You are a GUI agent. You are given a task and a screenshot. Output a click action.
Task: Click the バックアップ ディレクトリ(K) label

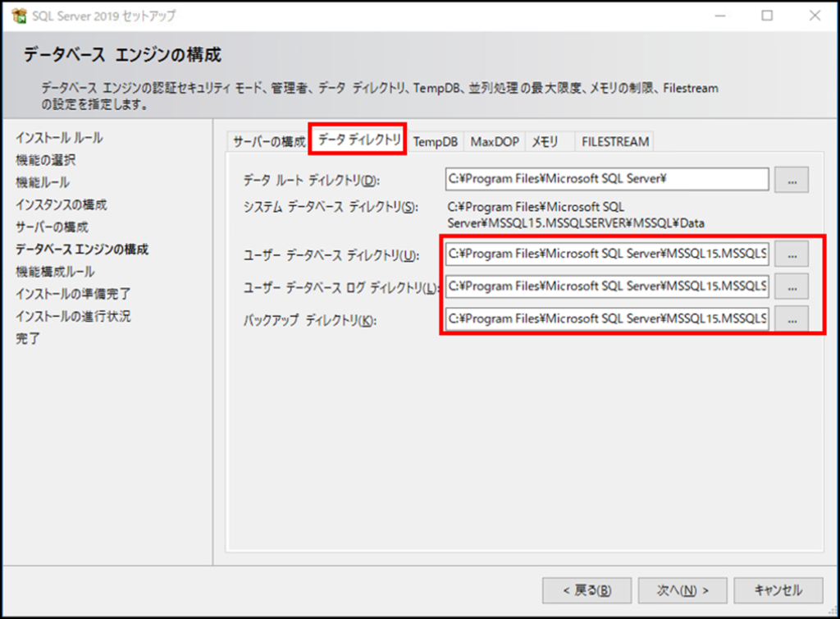pos(309,320)
